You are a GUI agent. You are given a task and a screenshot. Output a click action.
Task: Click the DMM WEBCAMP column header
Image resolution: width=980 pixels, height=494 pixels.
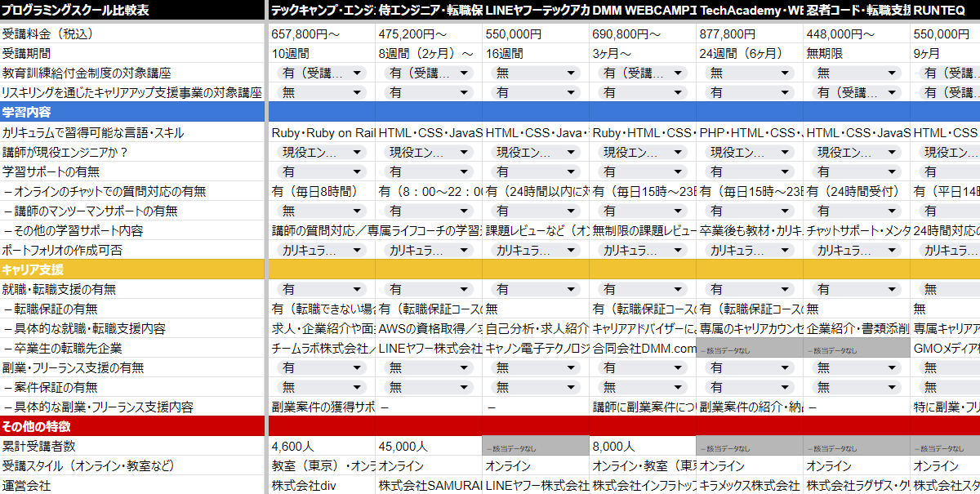tap(643, 11)
